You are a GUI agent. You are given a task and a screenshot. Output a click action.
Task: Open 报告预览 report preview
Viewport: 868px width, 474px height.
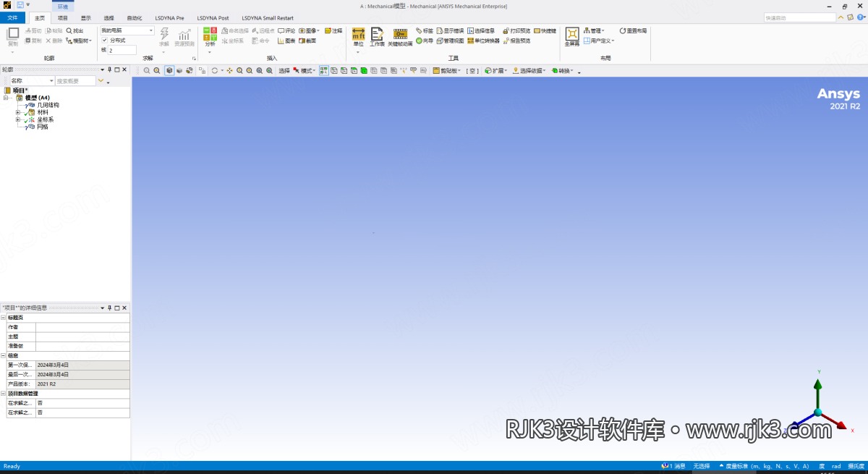click(x=516, y=41)
